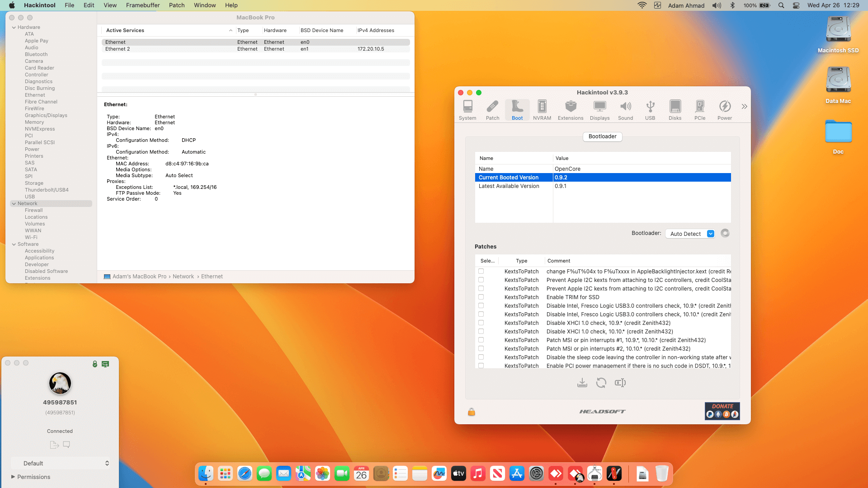The width and height of the screenshot is (868, 488).
Task: Toggle Active Services column sort arrow
Action: click(231, 30)
